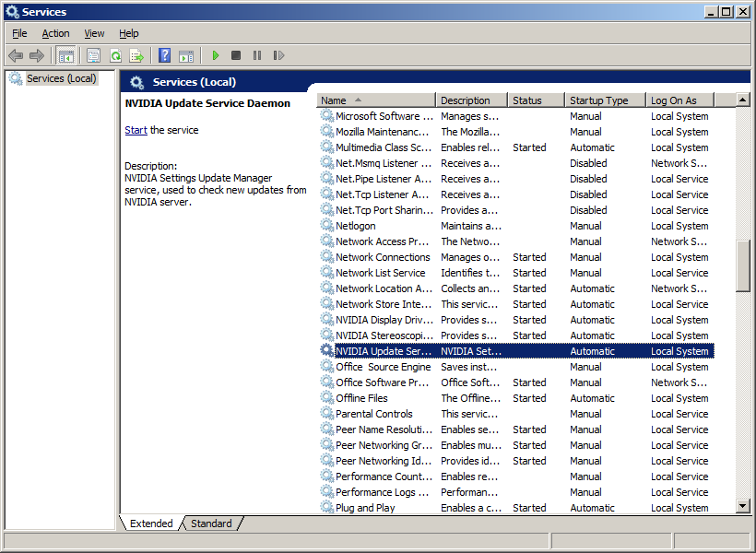Select the Performance Counter service row
Screen dimensions: 756x553
coord(516,477)
